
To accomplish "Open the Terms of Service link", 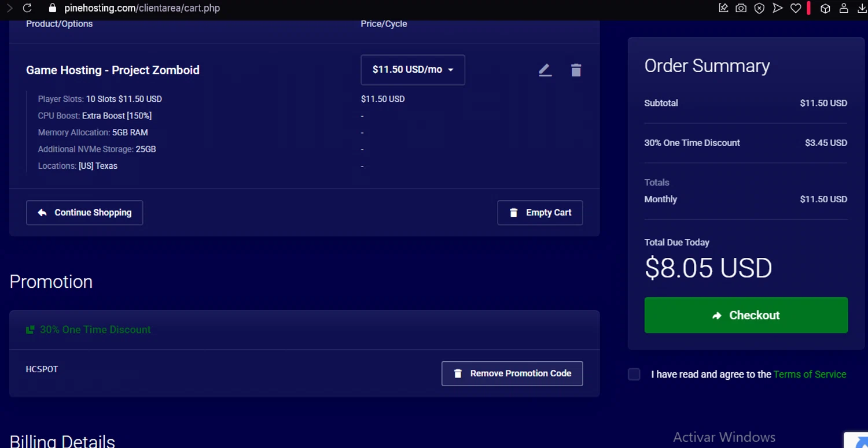I will tap(810, 375).
